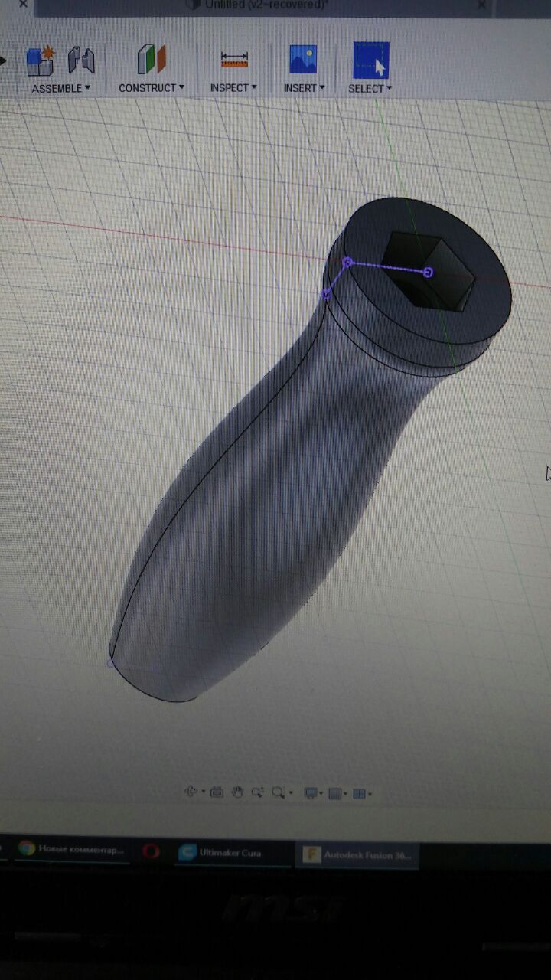Screen dimensions: 551x980
Task: Open the Viewports layout icon
Action: (x=358, y=794)
